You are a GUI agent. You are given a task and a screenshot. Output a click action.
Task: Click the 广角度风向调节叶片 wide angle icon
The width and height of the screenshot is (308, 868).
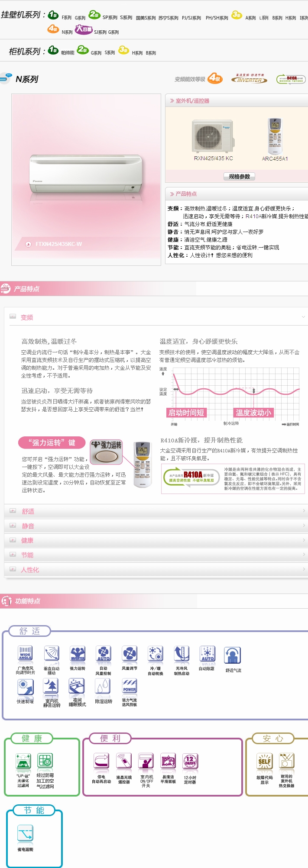coord(25,653)
